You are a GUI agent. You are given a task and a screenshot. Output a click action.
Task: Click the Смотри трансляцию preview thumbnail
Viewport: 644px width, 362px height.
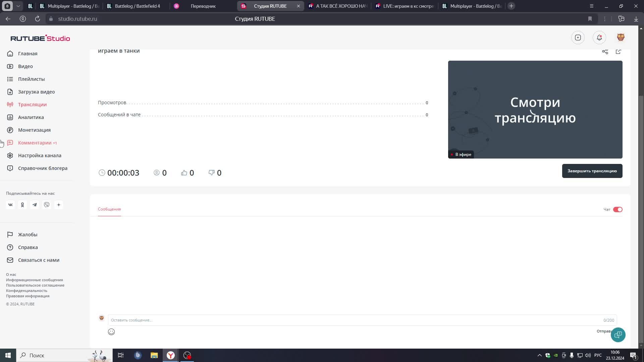pyautogui.click(x=535, y=110)
